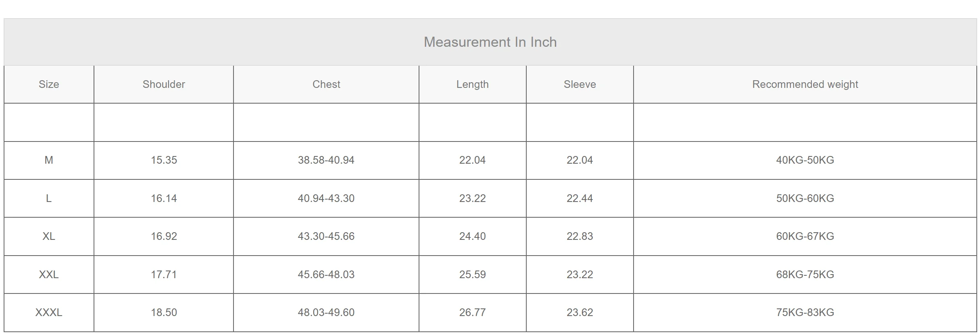Screen dimensions: 980x335
Task: Select chest range 48.03-49.60
Action: tap(326, 312)
